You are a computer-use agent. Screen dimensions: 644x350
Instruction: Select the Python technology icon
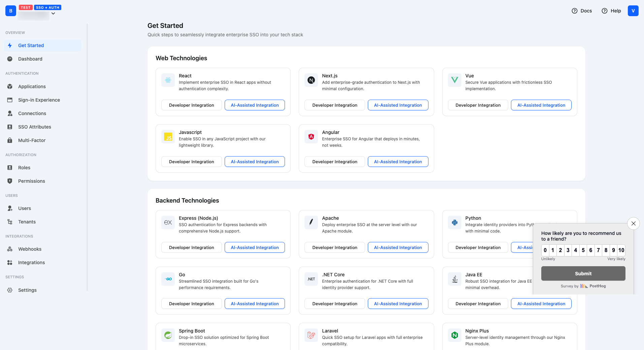point(454,222)
